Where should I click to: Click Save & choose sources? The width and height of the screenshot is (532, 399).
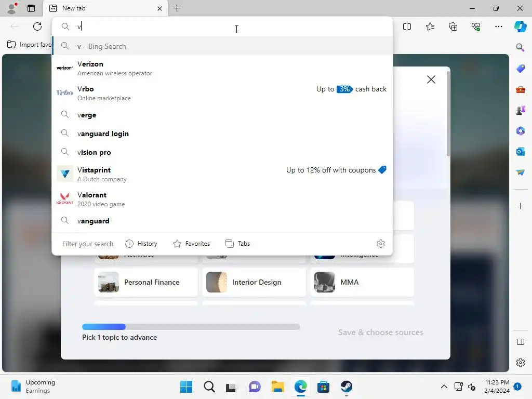click(380, 332)
